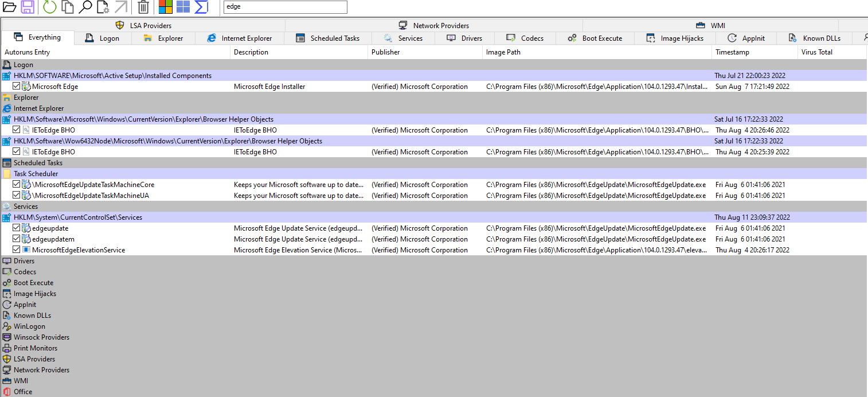Screen dimensions: 868x397
Task: Click the blue Sigma toolbar icon
Action: coord(201,7)
